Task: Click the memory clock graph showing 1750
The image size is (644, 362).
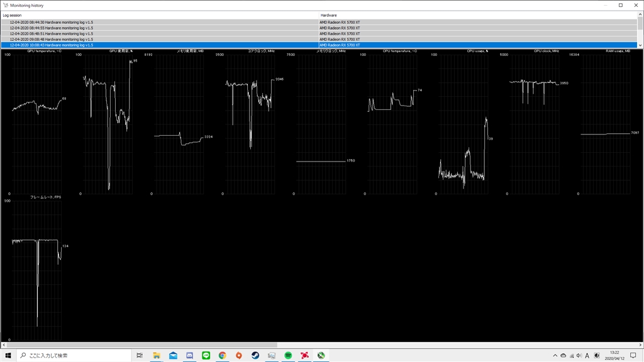Action: coord(321,123)
